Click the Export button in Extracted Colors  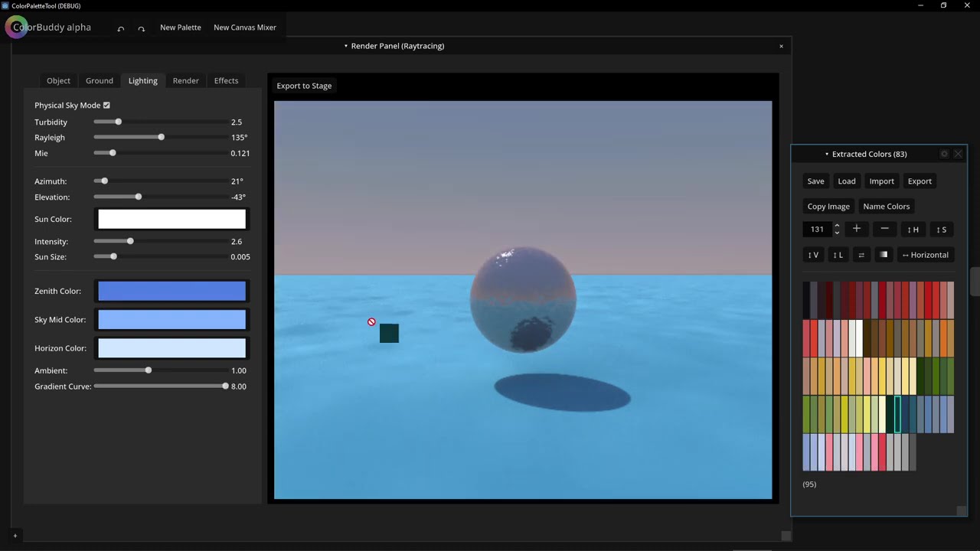point(920,181)
